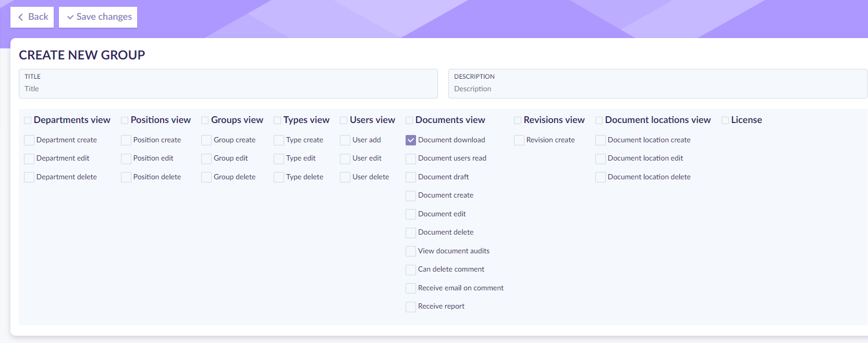Select the Types view checkbox
Image resolution: width=868 pixels, height=343 pixels.
pyautogui.click(x=277, y=120)
